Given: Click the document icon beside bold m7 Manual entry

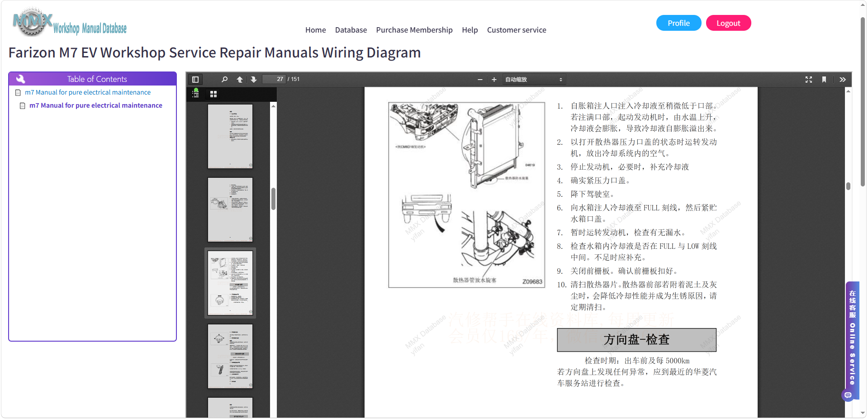Looking at the screenshot, I should click(x=23, y=106).
